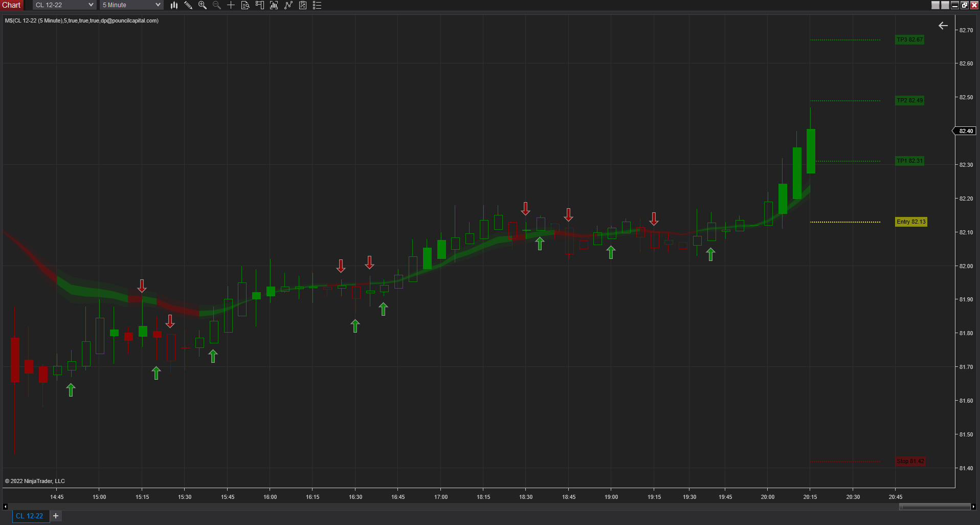This screenshot has height=525, width=980.
Task: Click the first gray window button at top right
Action: point(936,5)
